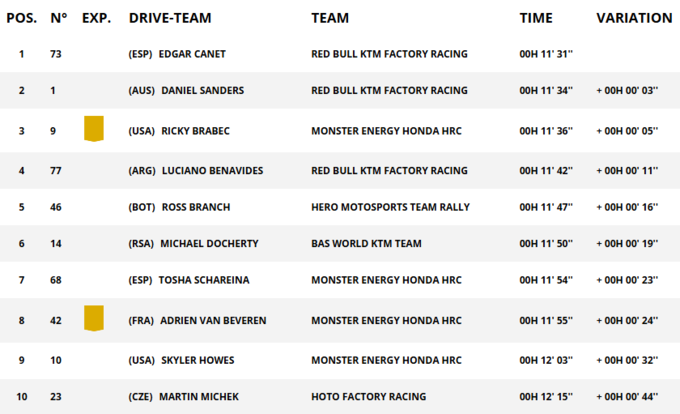Open BAS World KTM Team entry
This screenshot has height=414, width=680.
[366, 243]
